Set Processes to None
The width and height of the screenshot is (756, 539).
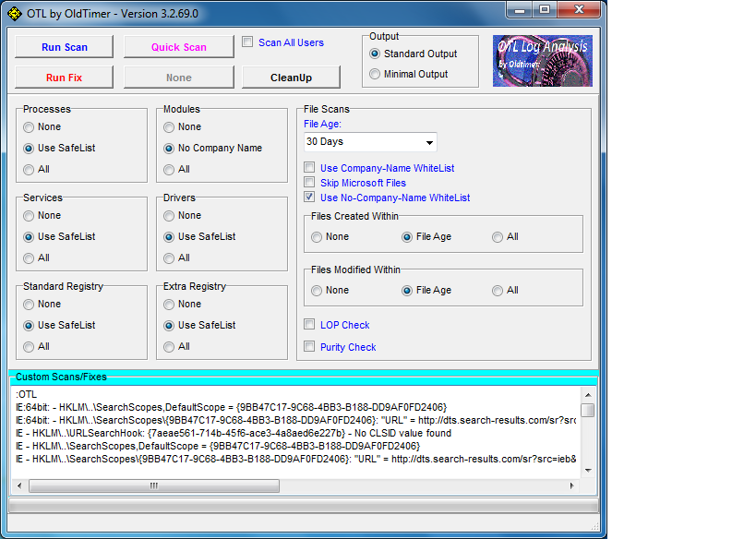tap(29, 126)
